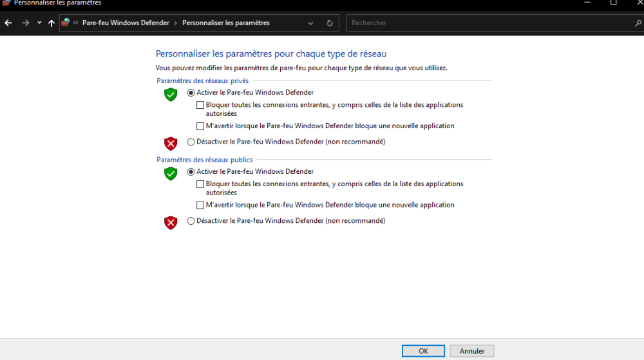Click the double chevron before Pare-feu breadcrumb
Image resolution: width=644 pixels, height=360 pixels.
(x=75, y=23)
